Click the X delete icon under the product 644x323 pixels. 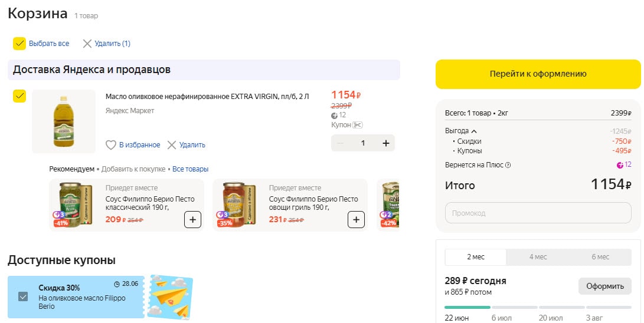click(x=172, y=145)
